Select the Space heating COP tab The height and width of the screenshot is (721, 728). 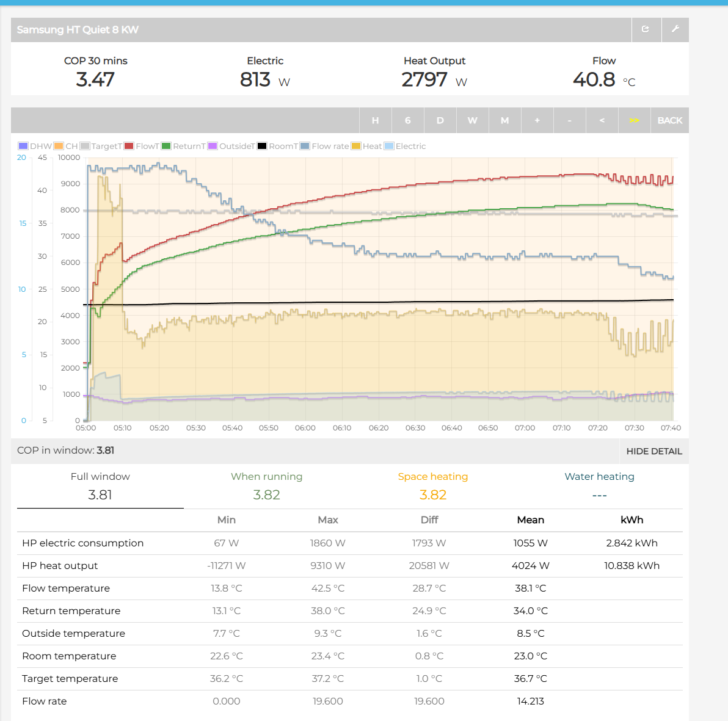point(432,486)
